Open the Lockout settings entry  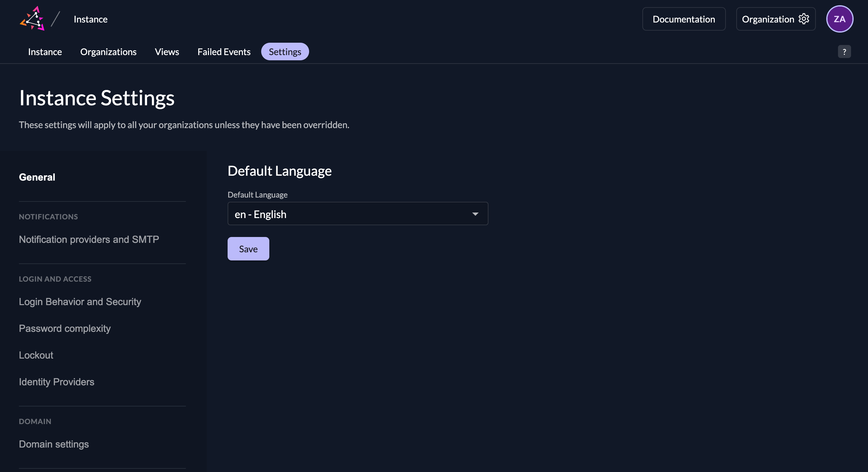36,355
